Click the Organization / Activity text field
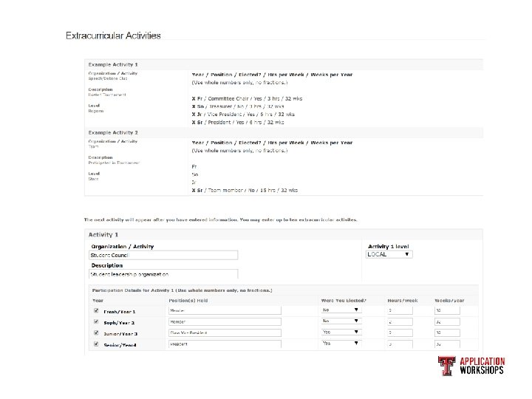This screenshot has height=399, width=532. pyautogui.click(x=163, y=255)
